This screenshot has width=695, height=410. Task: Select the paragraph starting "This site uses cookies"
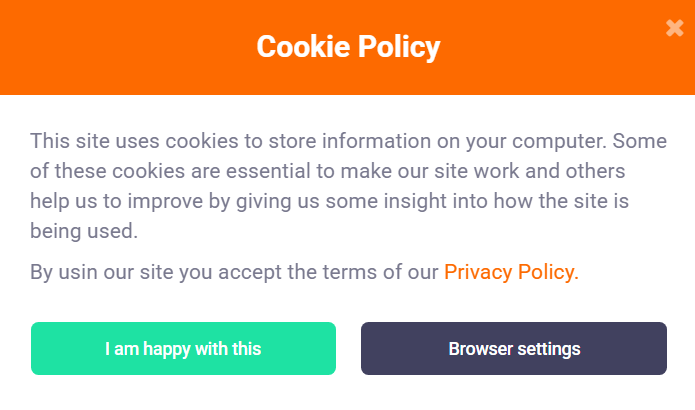click(348, 186)
